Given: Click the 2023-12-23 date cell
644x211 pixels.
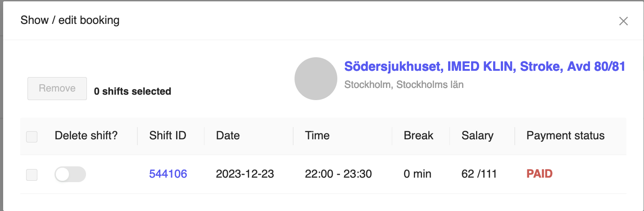Looking at the screenshot, I should pyautogui.click(x=245, y=174).
